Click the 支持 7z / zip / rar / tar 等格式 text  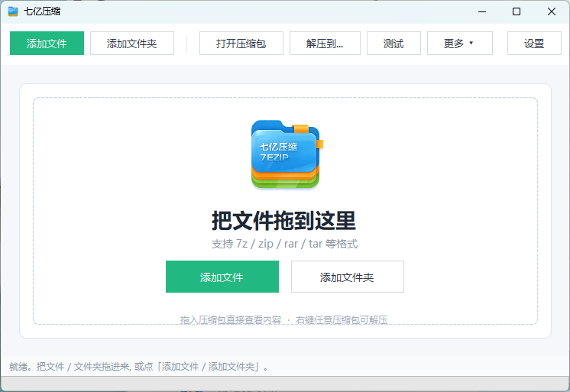285,244
